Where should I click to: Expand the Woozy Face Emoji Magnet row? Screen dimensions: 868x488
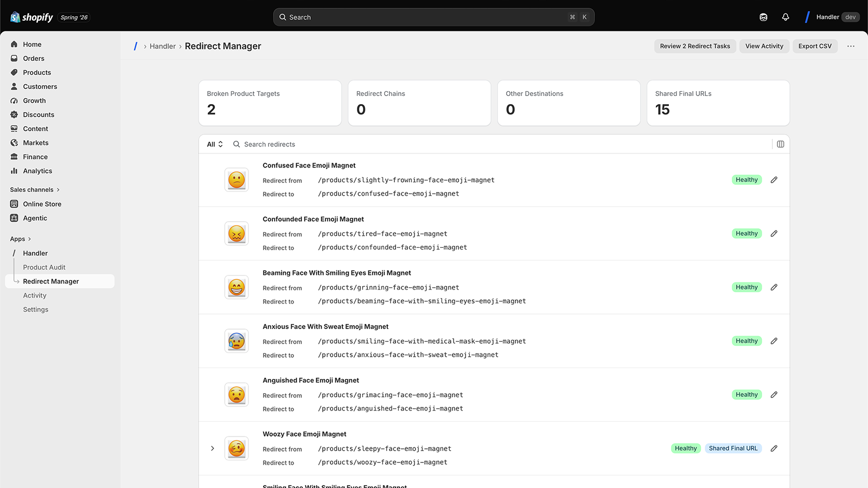pos(213,448)
